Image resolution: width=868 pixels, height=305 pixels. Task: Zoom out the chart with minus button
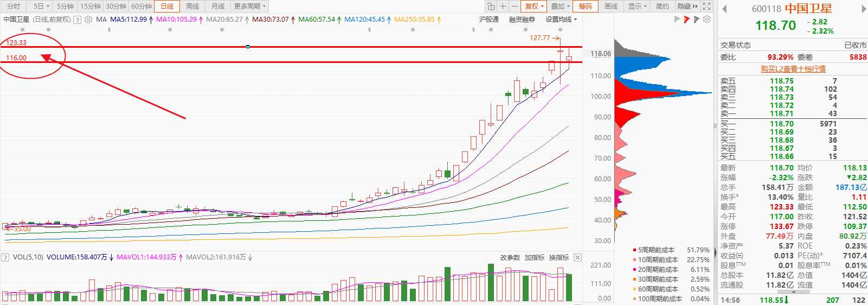tap(515, 7)
